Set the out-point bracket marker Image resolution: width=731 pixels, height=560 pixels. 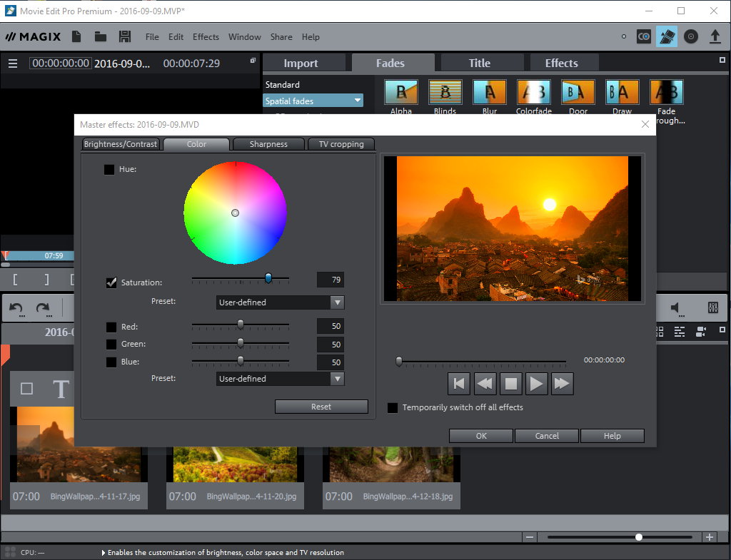coord(46,280)
